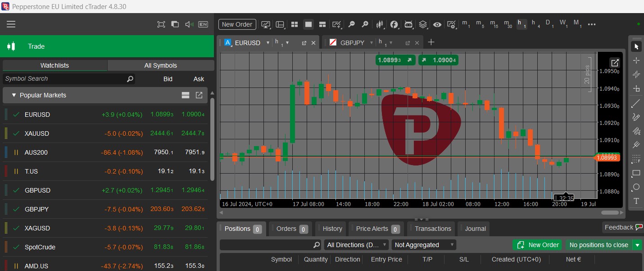Toggle sound on or off
Viewport: 644px width, 271px height.
189,24
